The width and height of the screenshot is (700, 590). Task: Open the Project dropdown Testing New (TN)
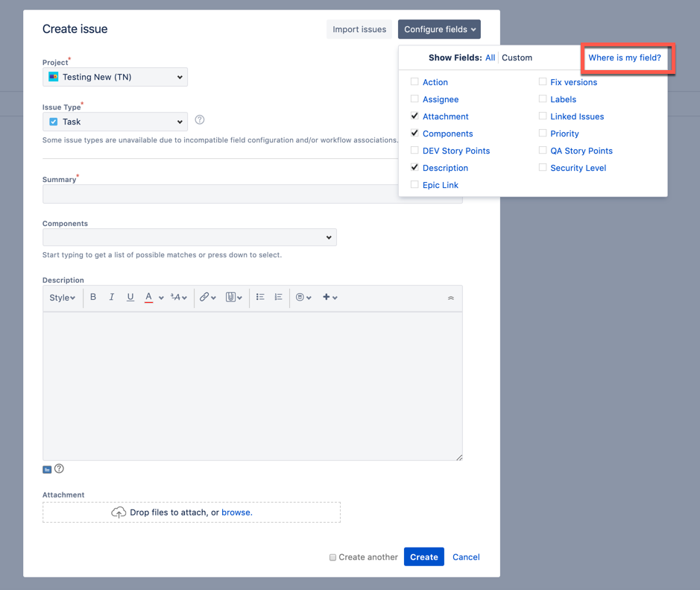(116, 77)
